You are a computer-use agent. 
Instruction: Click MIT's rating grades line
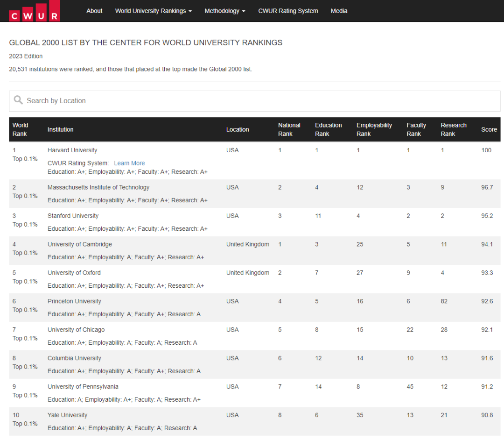pos(127,200)
